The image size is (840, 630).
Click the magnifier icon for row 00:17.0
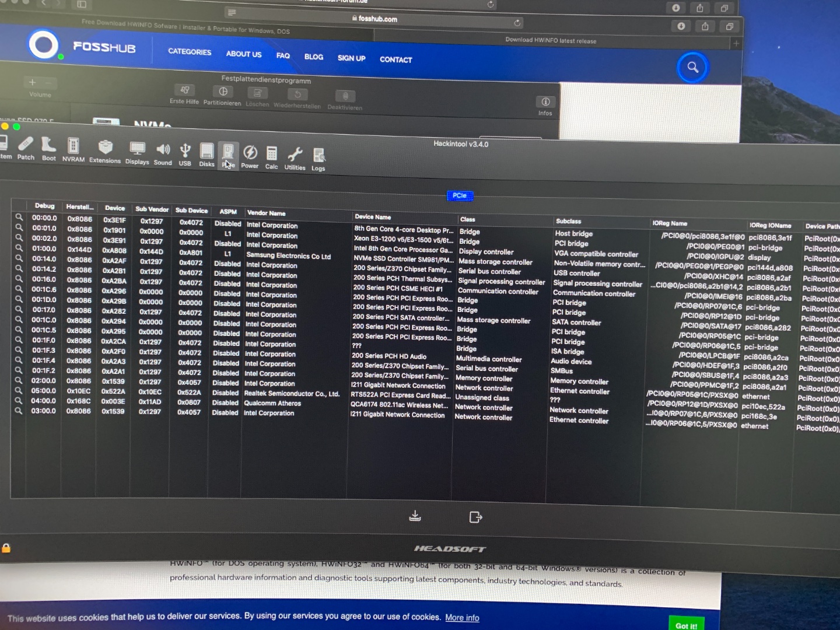pos(19,309)
